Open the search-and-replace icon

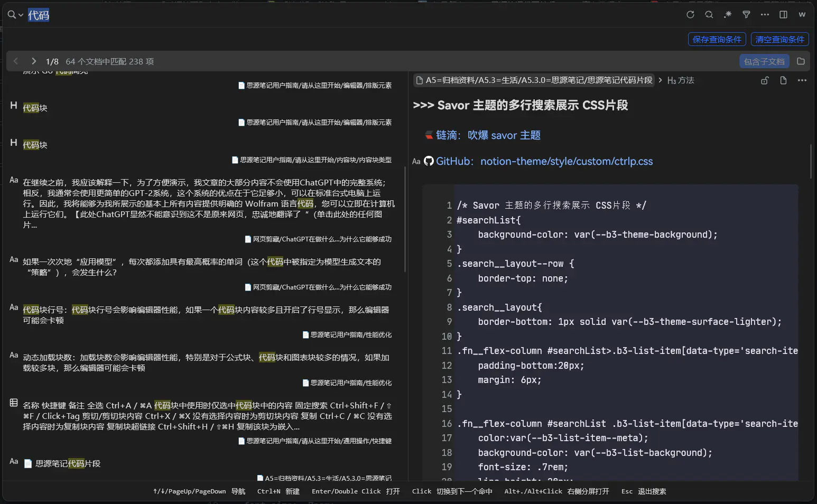click(x=709, y=15)
